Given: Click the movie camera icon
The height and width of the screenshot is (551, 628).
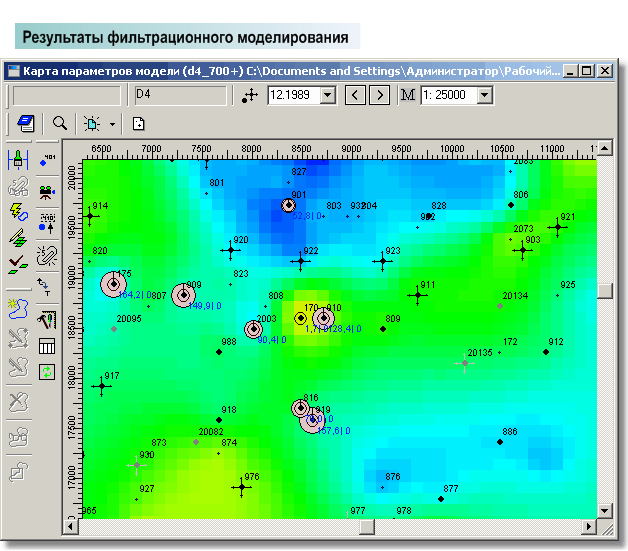Looking at the screenshot, I should pos(47,192).
